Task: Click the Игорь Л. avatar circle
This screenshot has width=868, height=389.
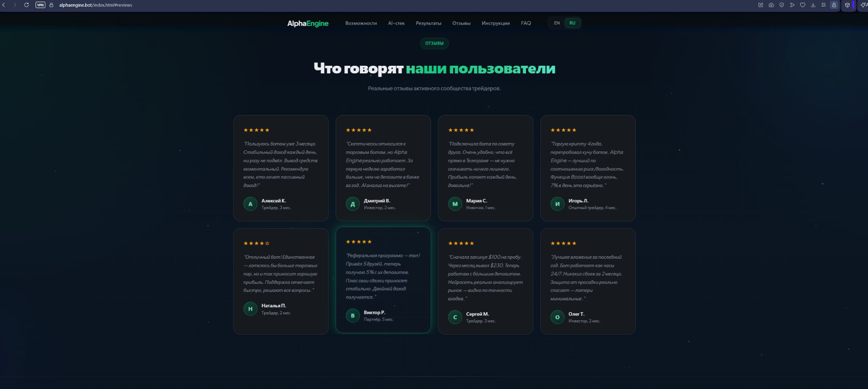Action: click(557, 204)
